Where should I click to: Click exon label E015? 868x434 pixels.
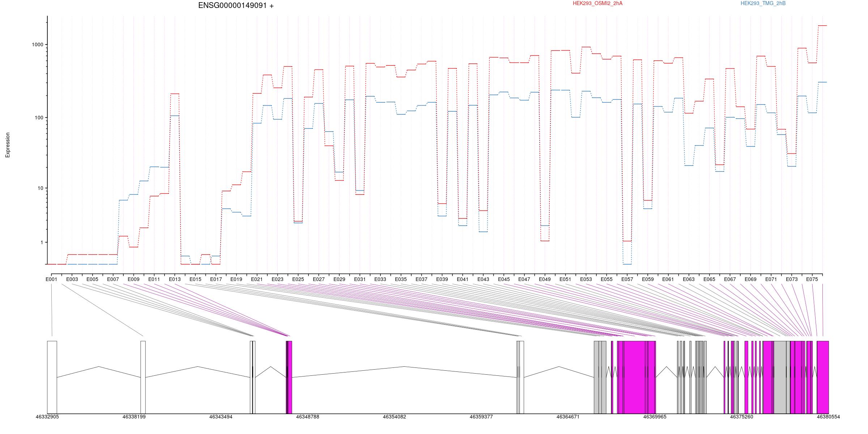point(195,279)
